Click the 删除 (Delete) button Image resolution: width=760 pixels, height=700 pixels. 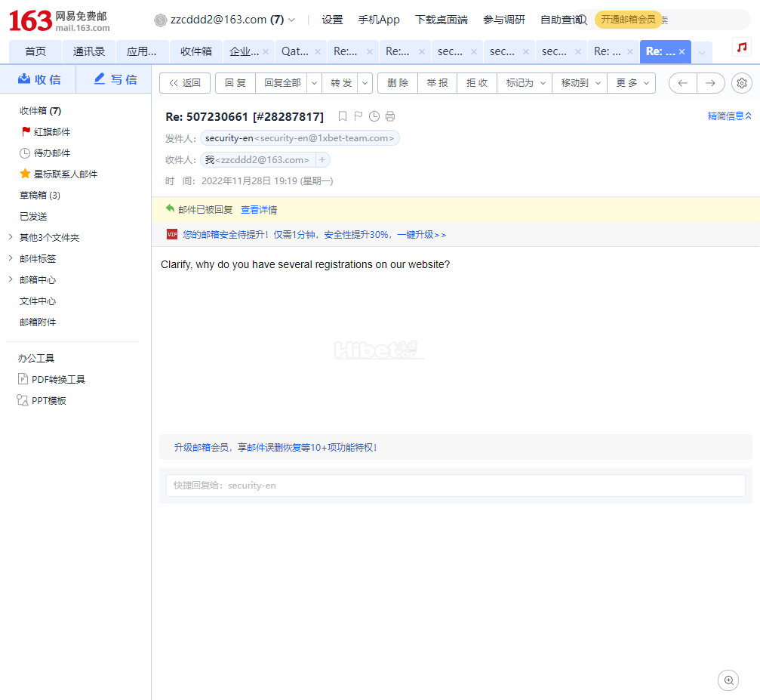398,83
